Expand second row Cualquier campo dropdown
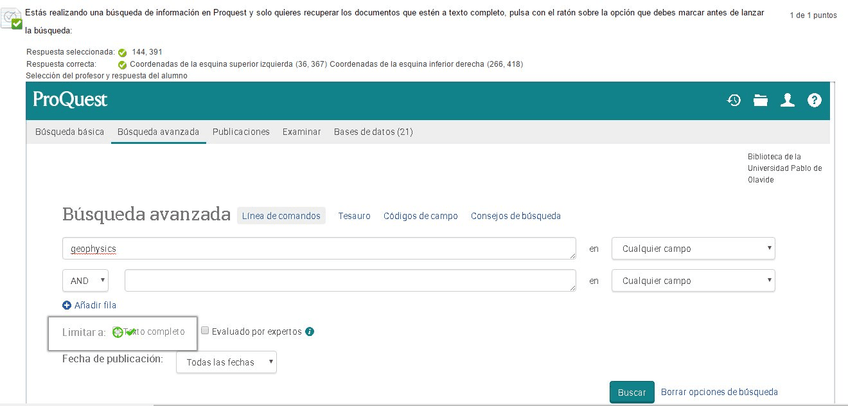 click(x=693, y=281)
